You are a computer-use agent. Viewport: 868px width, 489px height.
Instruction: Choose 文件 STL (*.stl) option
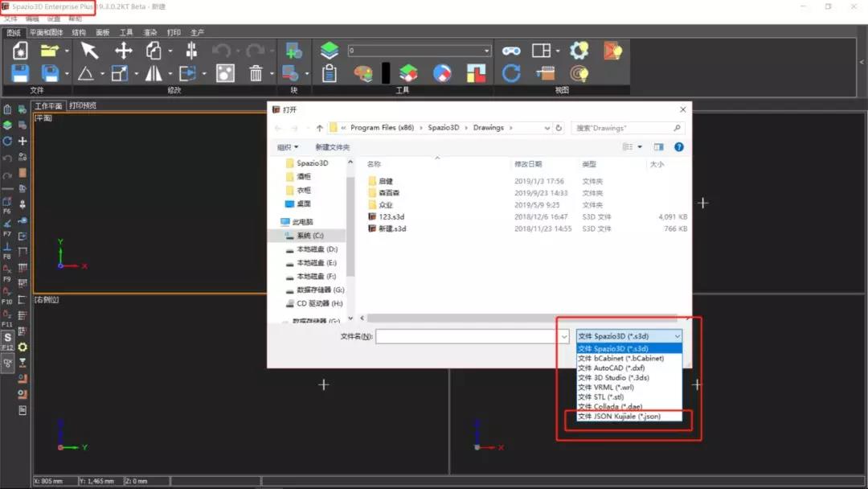(x=628, y=397)
